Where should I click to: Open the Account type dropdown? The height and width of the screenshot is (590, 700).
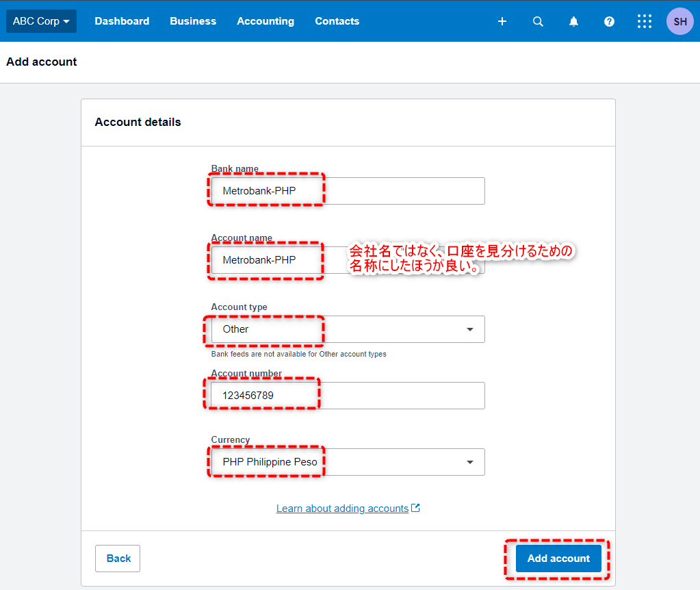[x=348, y=329]
